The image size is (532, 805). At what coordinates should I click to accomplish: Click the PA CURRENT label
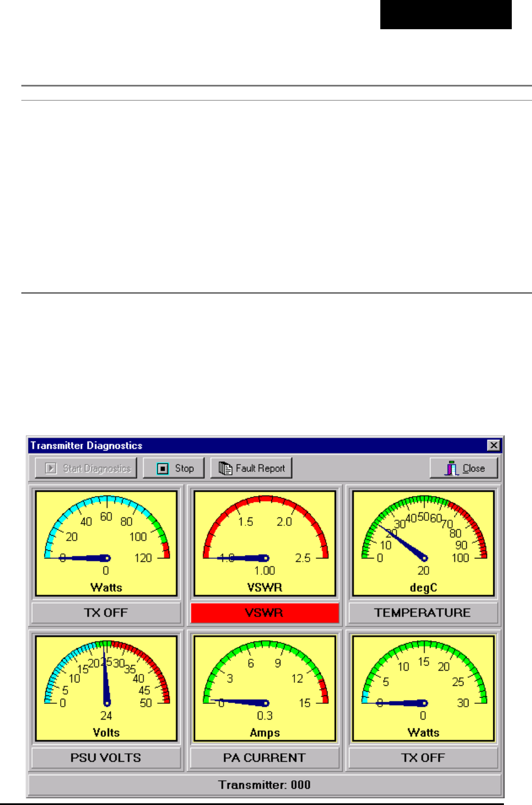(265, 758)
